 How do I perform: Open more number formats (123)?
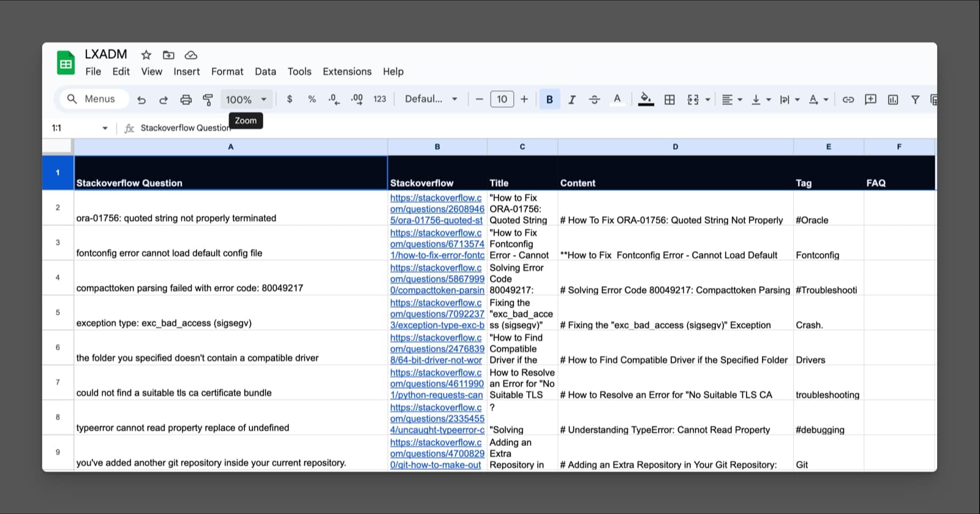pyautogui.click(x=380, y=99)
